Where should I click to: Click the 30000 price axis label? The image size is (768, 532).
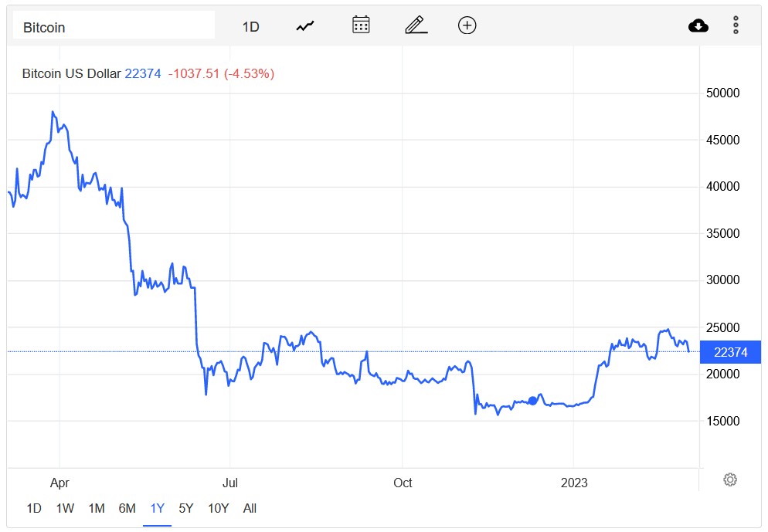click(x=722, y=280)
